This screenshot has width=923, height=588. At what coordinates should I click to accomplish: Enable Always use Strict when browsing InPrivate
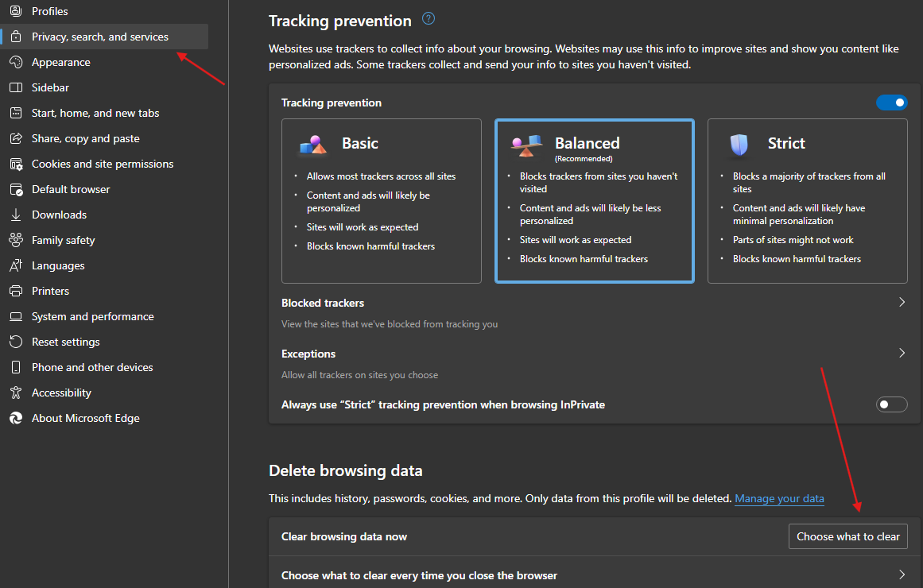[x=891, y=404]
